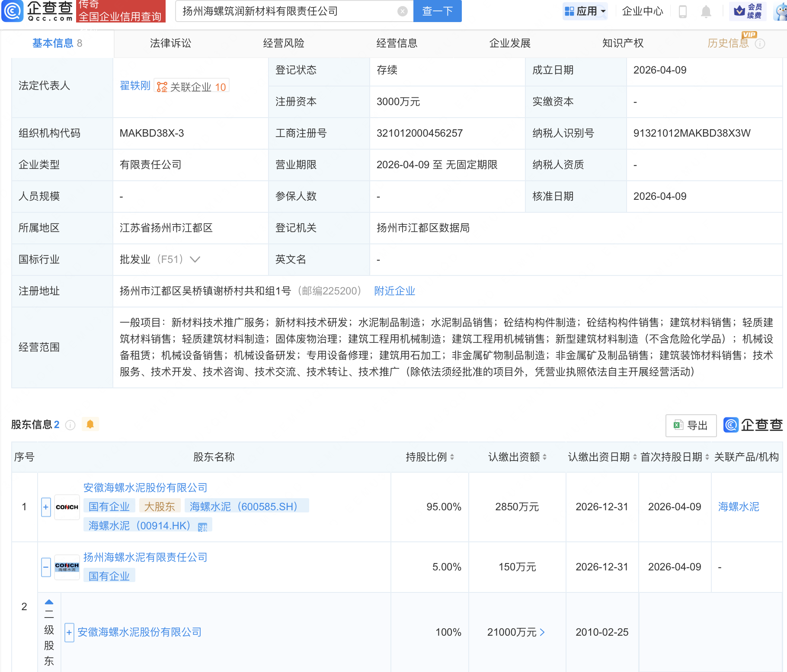Viewport: 787px width, 672px height.
Task: Clear the search box with the X icon
Action: point(402,11)
